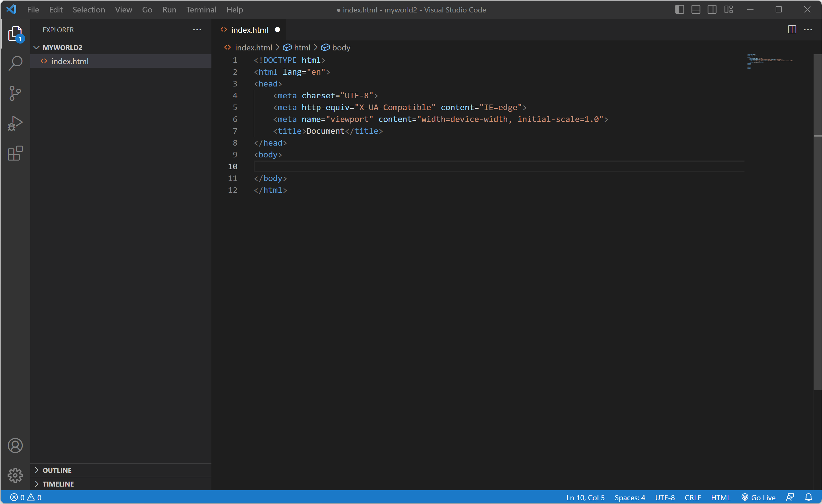Viewport: 822px width, 504px height.
Task: Open the Terminal menu
Action: 201,10
